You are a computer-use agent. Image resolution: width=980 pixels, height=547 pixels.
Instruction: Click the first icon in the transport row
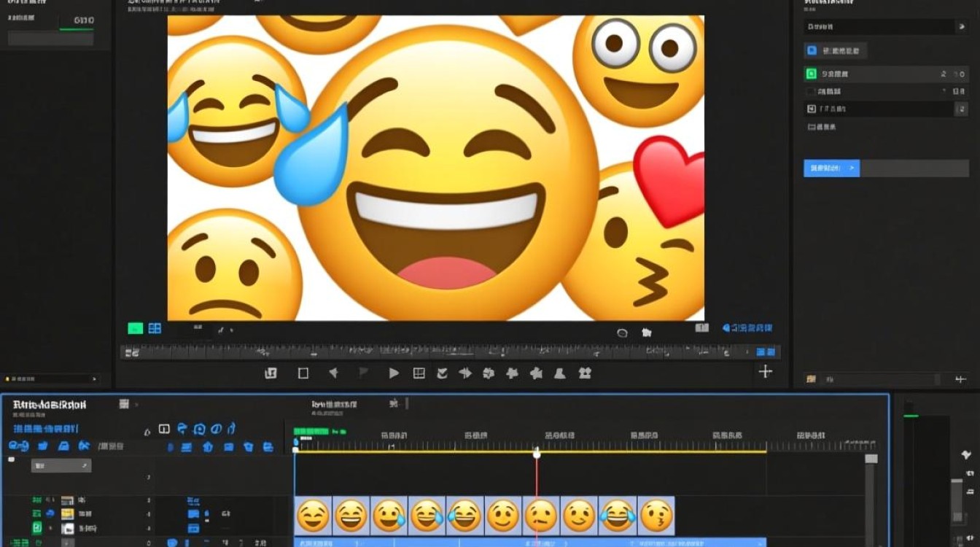pos(271,373)
